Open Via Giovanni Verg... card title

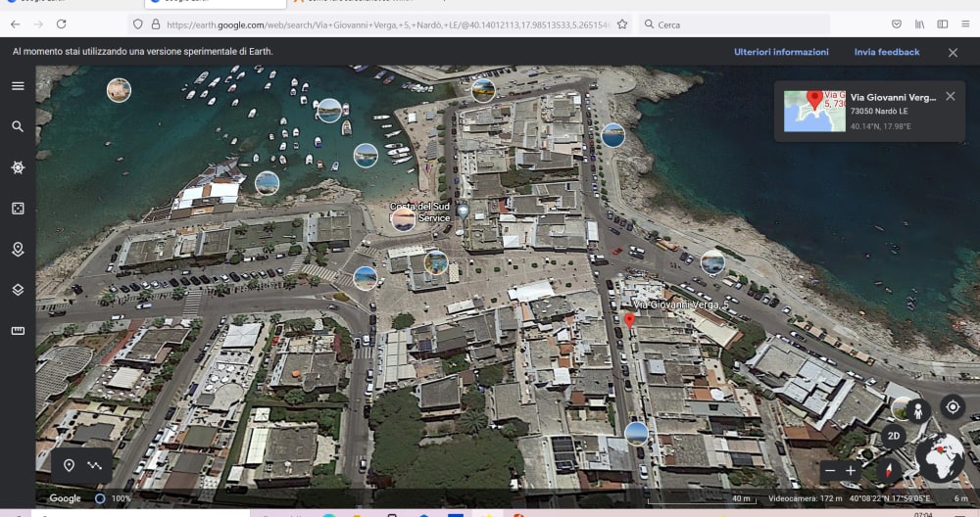(893, 97)
